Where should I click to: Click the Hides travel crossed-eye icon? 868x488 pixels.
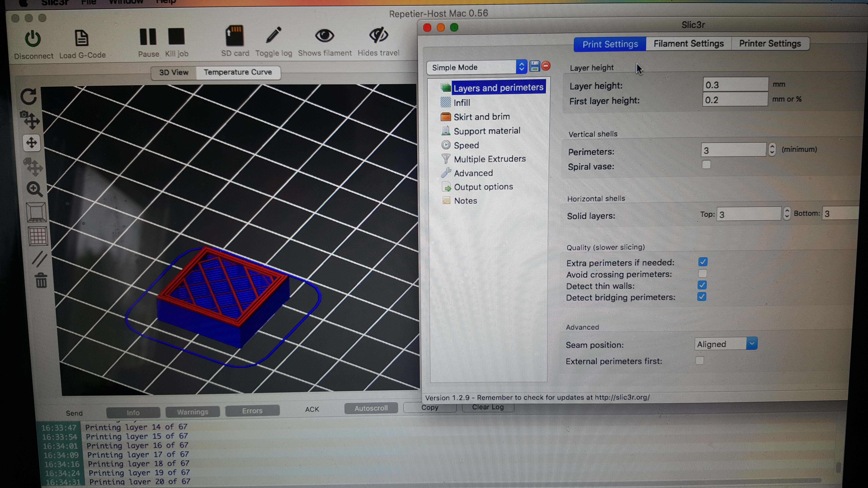coord(378,35)
